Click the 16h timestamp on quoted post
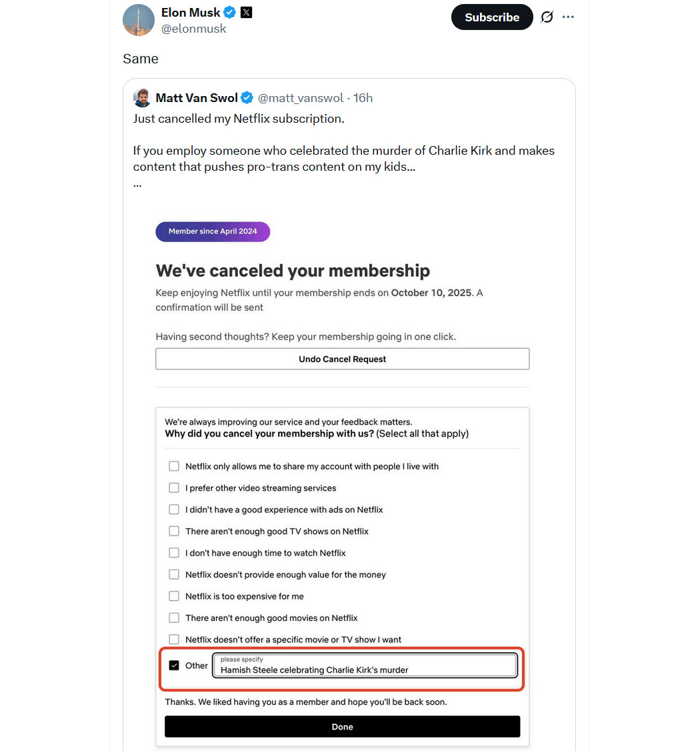Viewport: 700px width, 751px height. pos(363,98)
